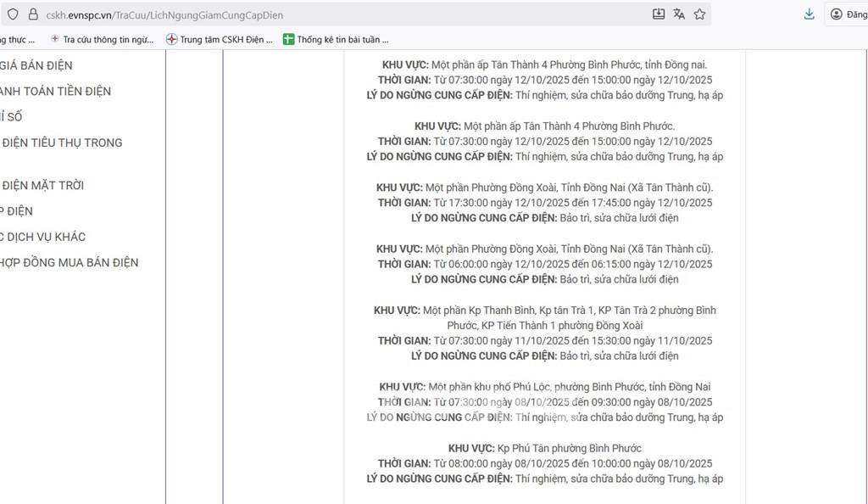The width and height of the screenshot is (868, 504).
Task: Click the account profile icon
Action: [837, 14]
